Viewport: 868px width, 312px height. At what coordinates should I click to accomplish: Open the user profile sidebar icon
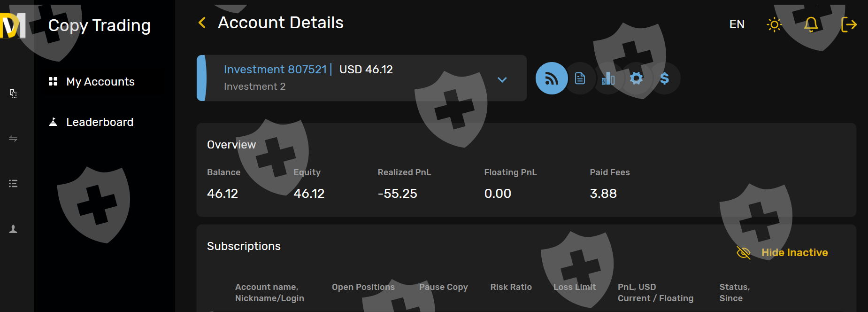[x=13, y=229]
